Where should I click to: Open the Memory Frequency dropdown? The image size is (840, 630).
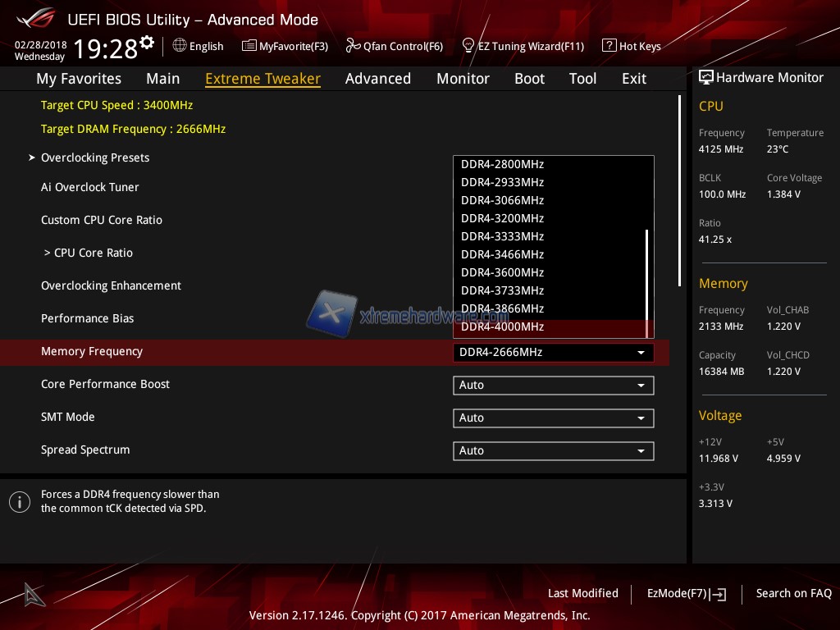click(553, 352)
